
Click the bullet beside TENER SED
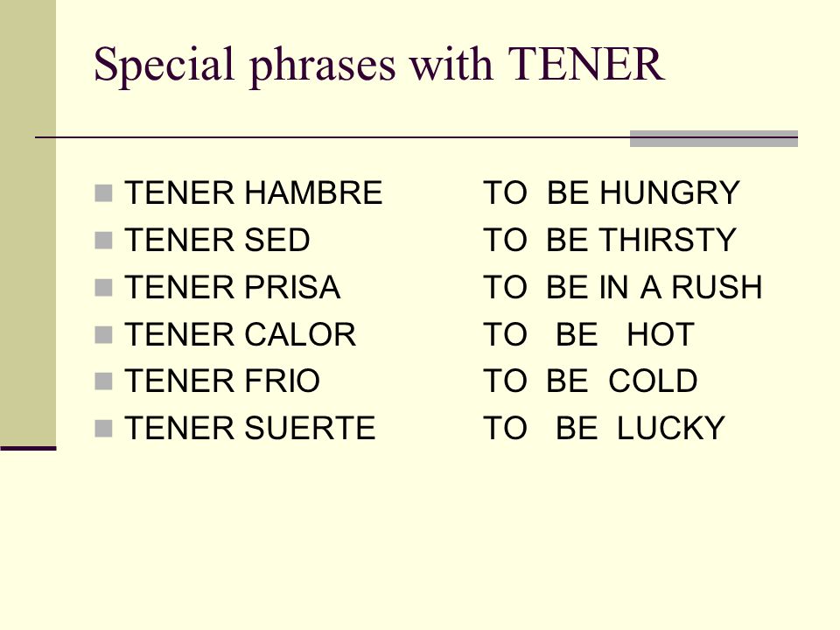click(103, 241)
